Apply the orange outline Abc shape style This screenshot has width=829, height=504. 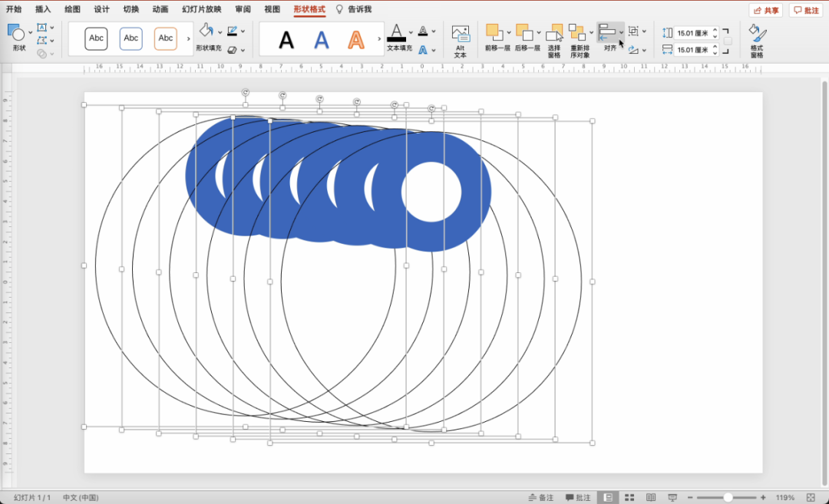click(x=166, y=38)
